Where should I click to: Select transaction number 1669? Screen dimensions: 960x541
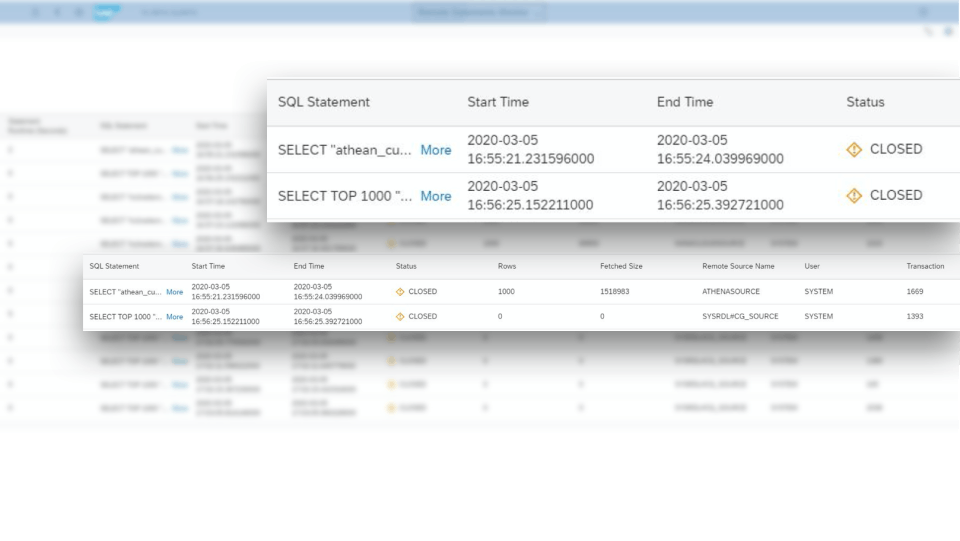(x=915, y=291)
